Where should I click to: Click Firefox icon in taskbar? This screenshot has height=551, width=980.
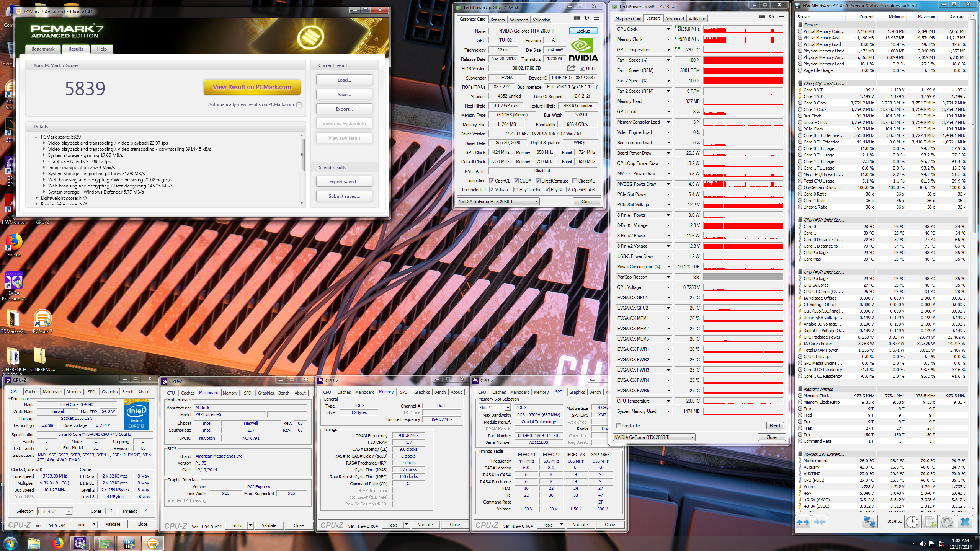tap(58, 543)
